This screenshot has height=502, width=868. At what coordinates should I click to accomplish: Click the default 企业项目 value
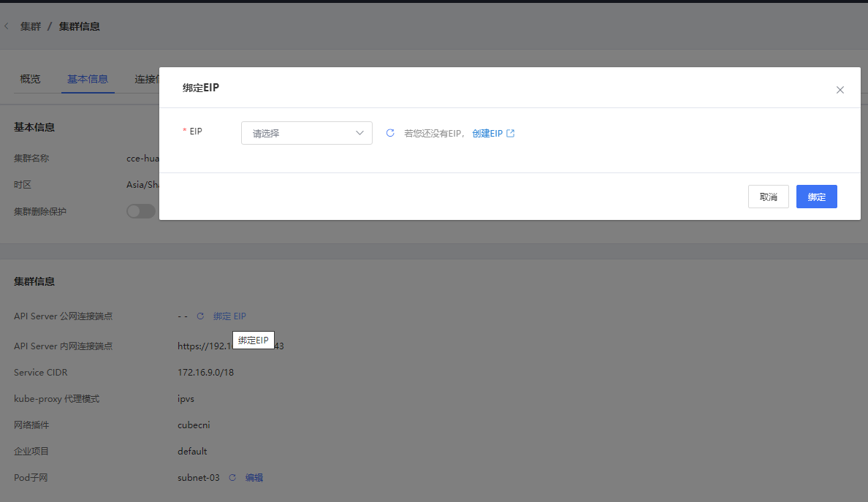192,451
